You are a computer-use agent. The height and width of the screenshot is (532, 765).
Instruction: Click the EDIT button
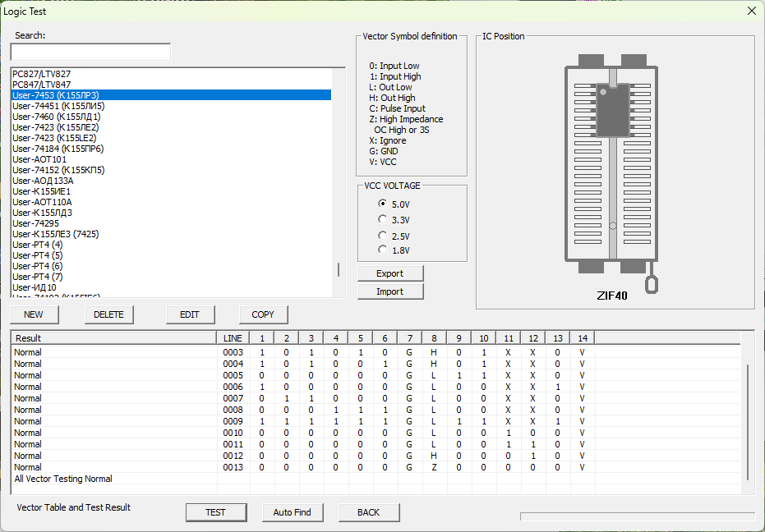190,314
